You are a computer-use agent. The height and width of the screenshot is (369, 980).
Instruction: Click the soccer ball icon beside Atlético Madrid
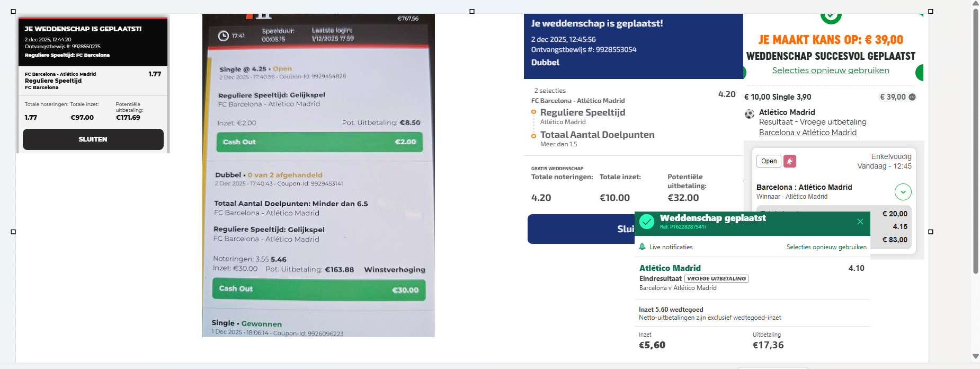click(x=750, y=113)
